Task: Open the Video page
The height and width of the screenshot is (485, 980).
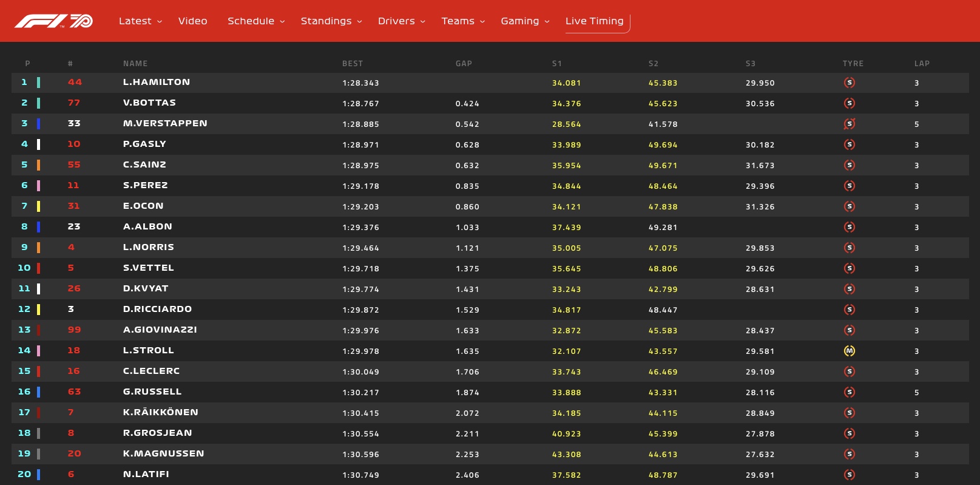Action: tap(193, 21)
